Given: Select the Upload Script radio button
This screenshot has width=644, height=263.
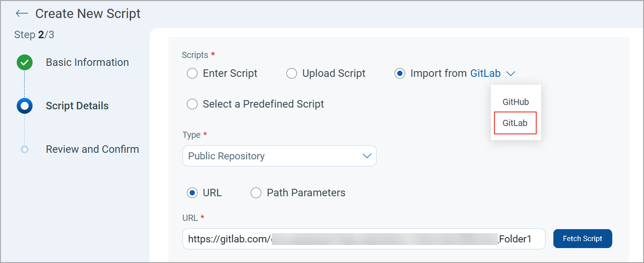Looking at the screenshot, I should coord(292,73).
